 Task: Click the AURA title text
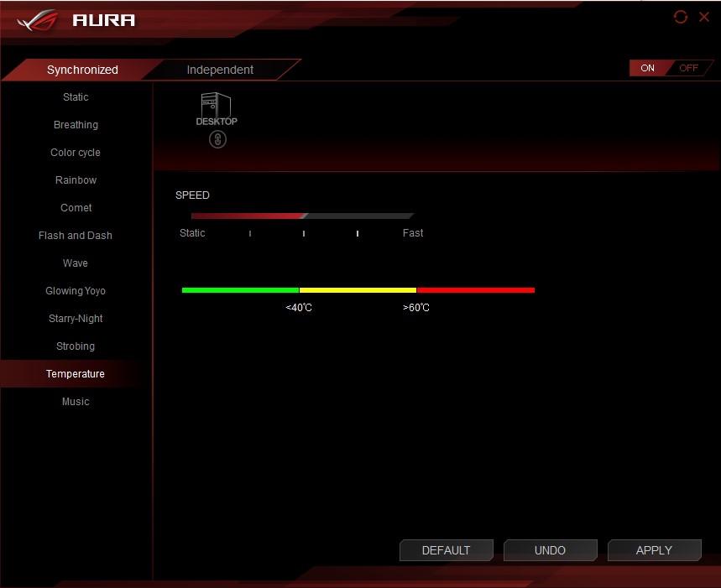tap(104, 20)
